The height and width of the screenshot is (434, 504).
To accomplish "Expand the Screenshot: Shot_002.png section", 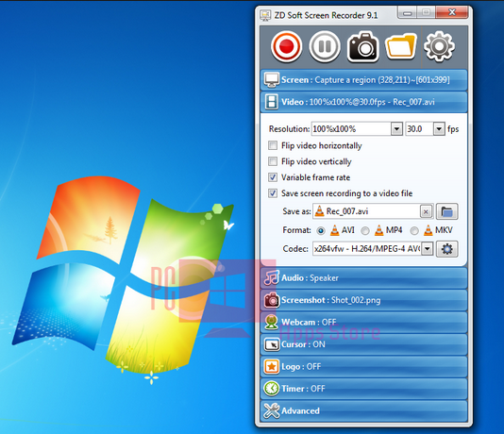I will (x=364, y=300).
